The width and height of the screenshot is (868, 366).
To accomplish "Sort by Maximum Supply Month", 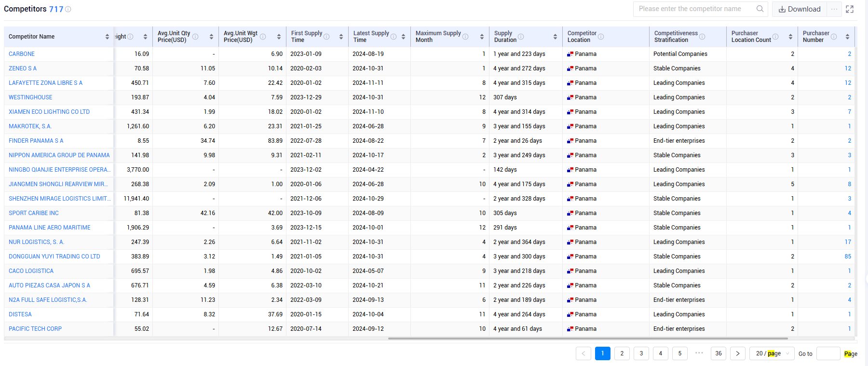I will coord(482,37).
